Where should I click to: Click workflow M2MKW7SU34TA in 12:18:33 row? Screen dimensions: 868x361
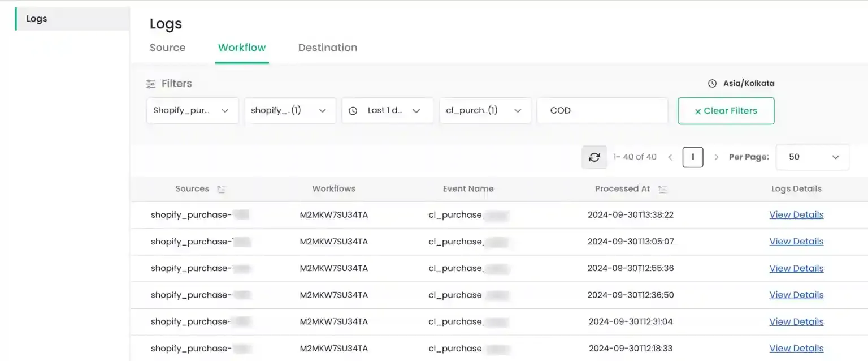tap(334, 349)
